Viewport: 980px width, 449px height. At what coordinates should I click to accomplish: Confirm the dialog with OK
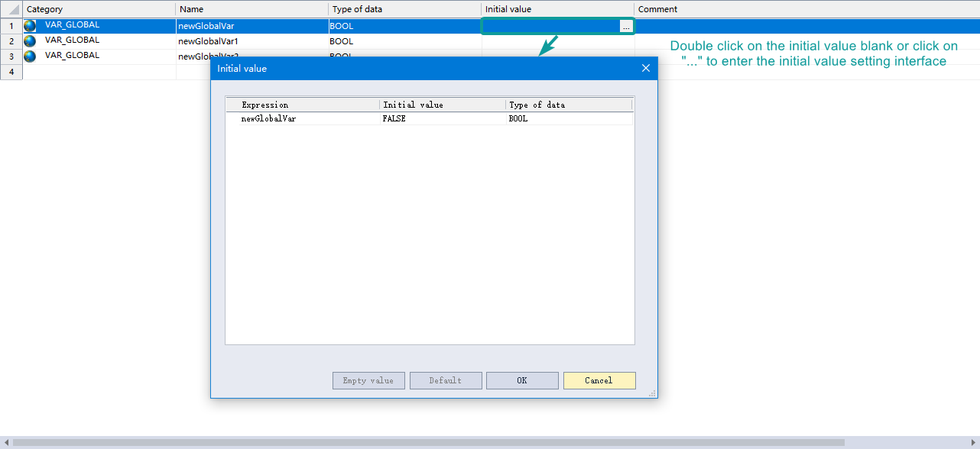pos(522,380)
